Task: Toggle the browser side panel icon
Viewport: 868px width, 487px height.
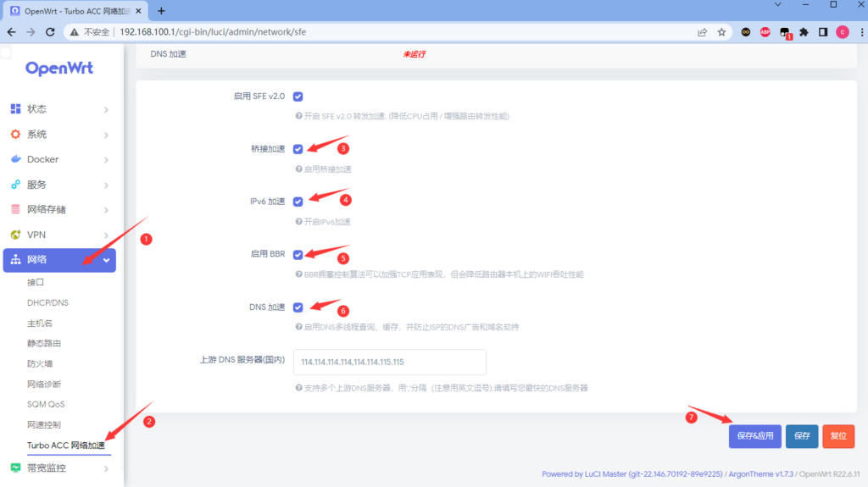Action: click(823, 32)
